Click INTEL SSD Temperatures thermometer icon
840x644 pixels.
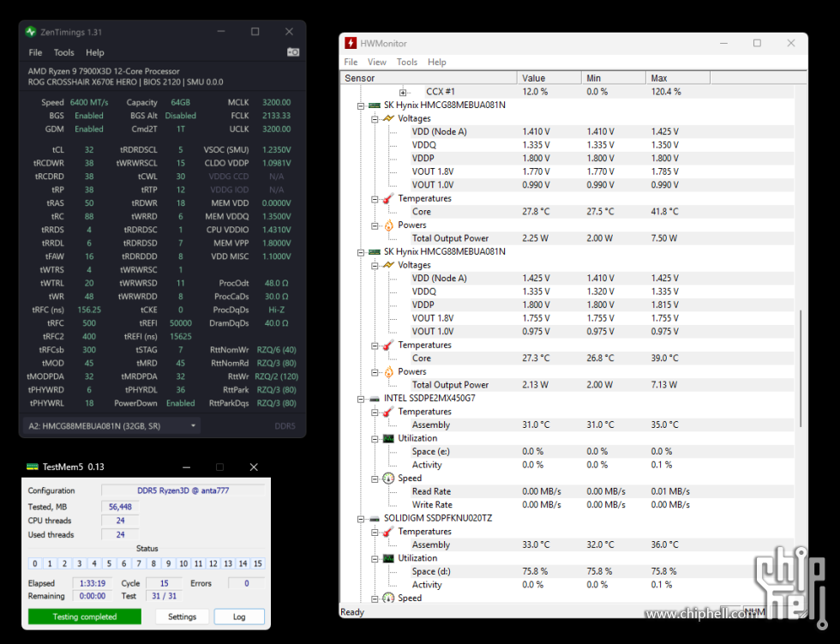(x=388, y=412)
